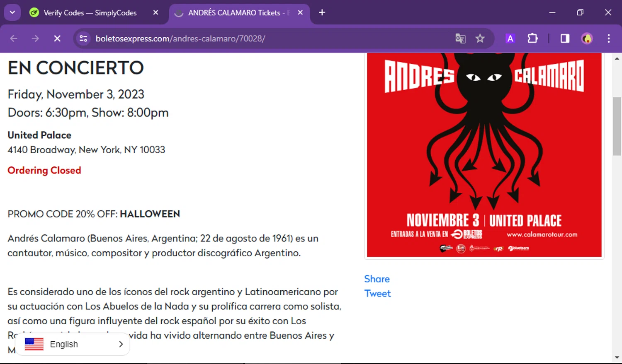This screenshot has width=622, height=364.
Task: Switch to the Verify Codes — SimplyCodes tab
Action: click(90, 13)
